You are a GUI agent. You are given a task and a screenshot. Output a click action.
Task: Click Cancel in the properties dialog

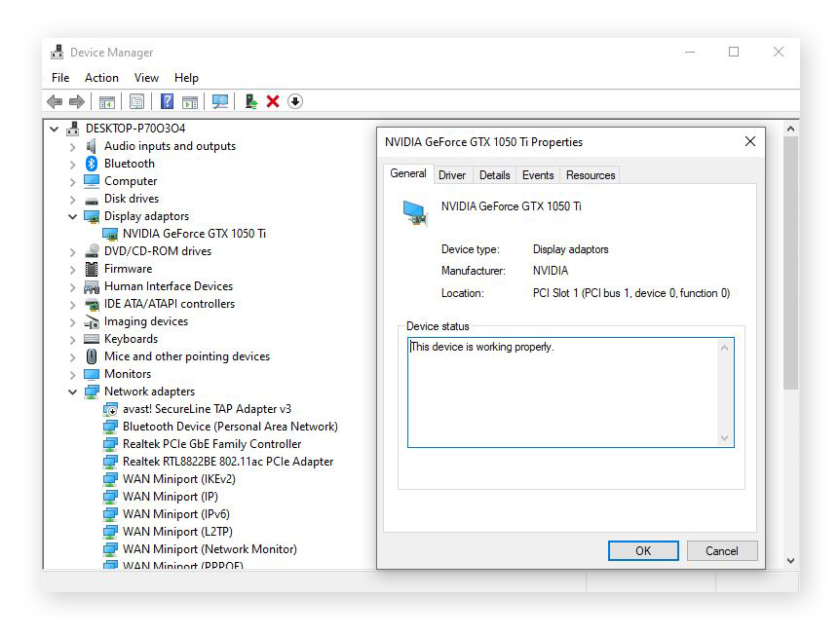(721, 550)
